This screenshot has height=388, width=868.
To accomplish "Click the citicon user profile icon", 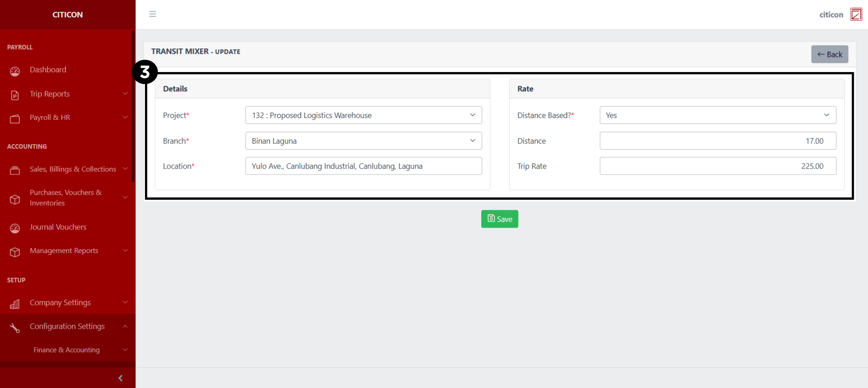I will 856,14.
